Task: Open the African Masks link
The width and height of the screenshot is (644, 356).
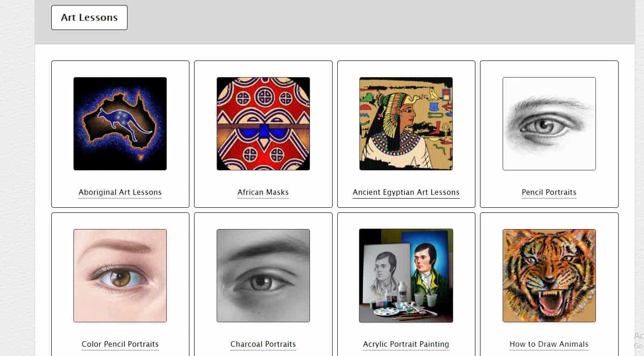Action: point(263,193)
